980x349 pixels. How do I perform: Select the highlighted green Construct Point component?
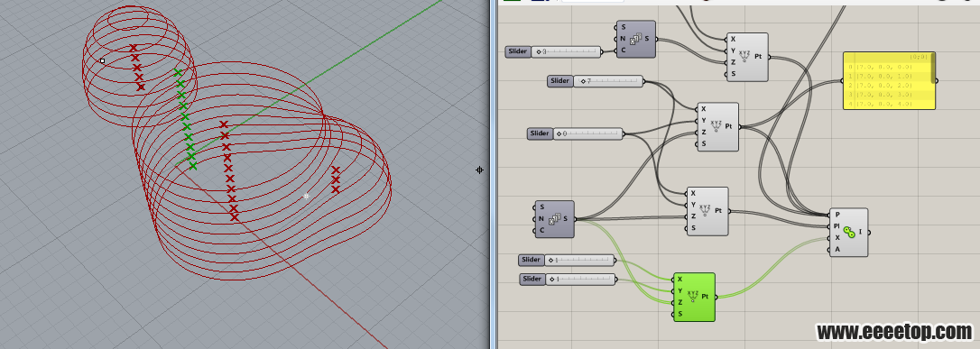pyautogui.click(x=693, y=297)
